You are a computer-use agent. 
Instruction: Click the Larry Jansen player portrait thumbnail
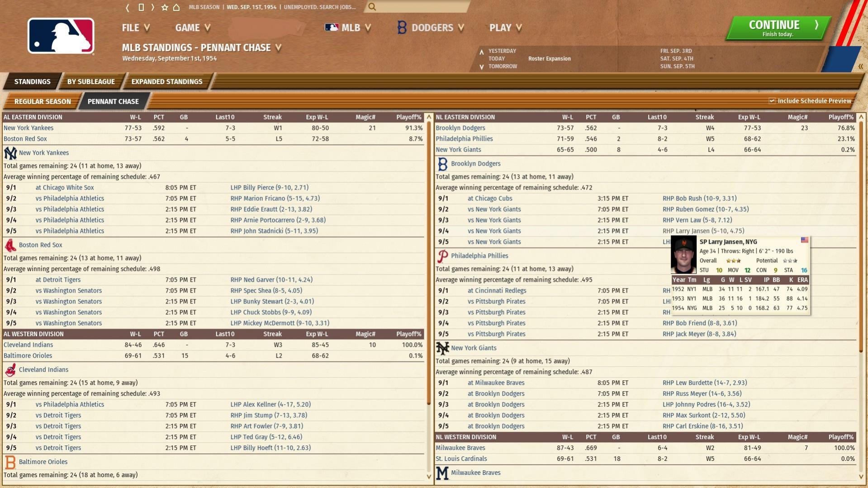pyautogui.click(x=683, y=256)
